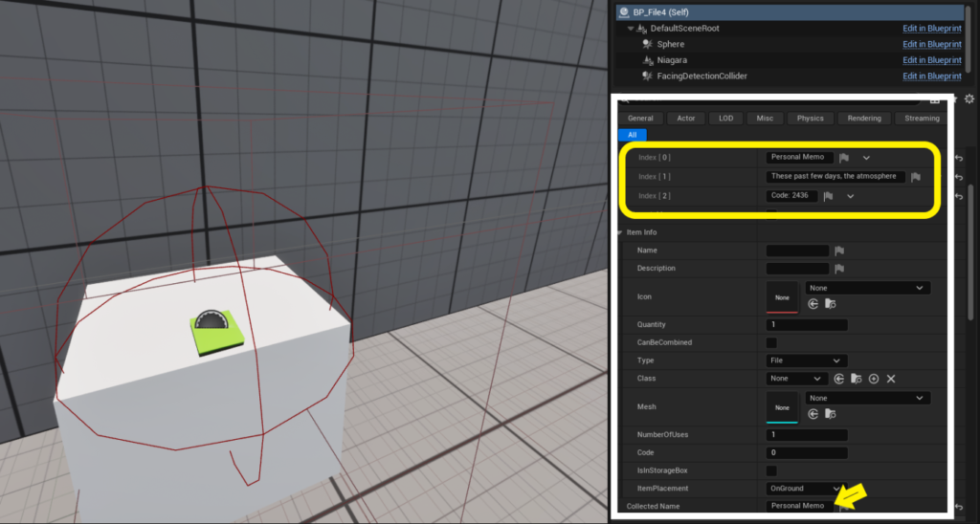980x524 pixels.
Task: Browse to Class asset with folder icon
Action: pyautogui.click(x=857, y=379)
